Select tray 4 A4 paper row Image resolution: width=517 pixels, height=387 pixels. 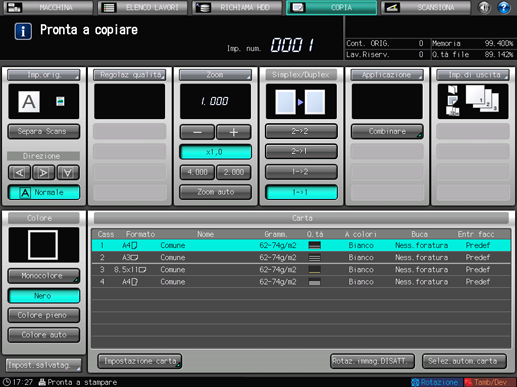point(301,282)
